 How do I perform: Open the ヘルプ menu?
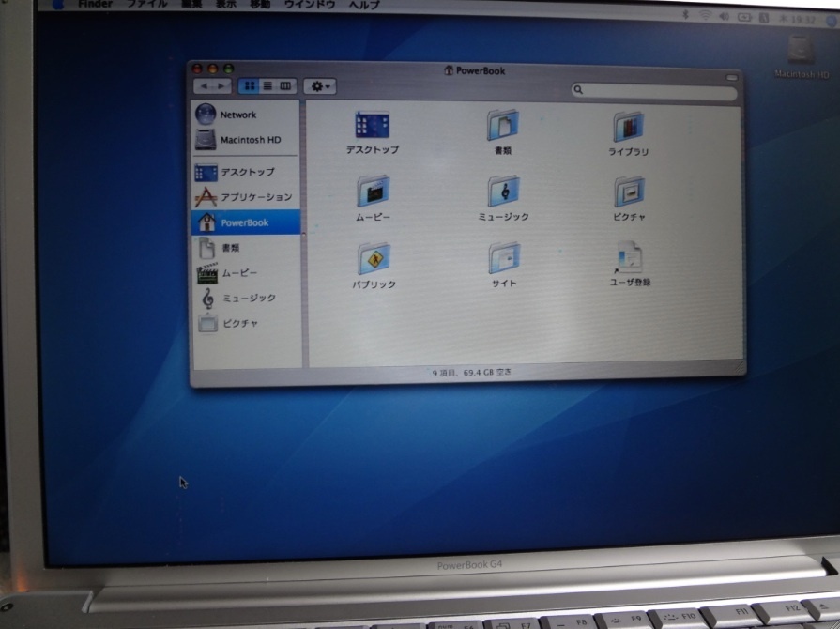[364, 5]
